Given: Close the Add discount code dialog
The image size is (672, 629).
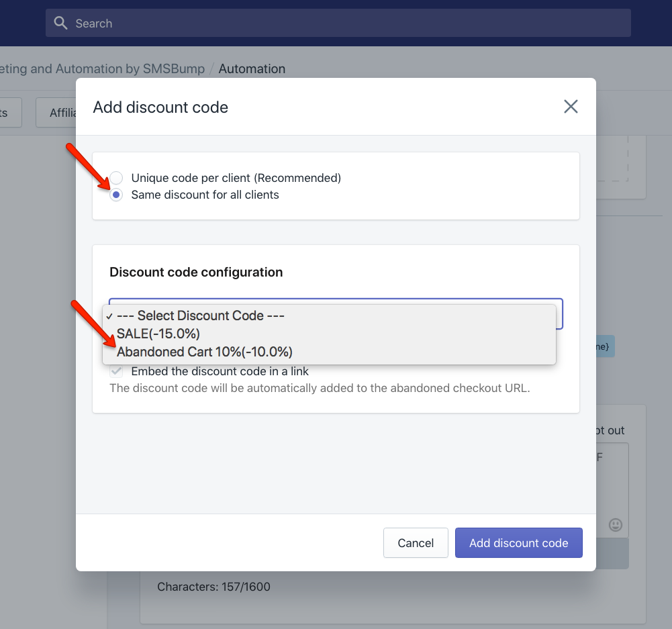Looking at the screenshot, I should tap(571, 106).
